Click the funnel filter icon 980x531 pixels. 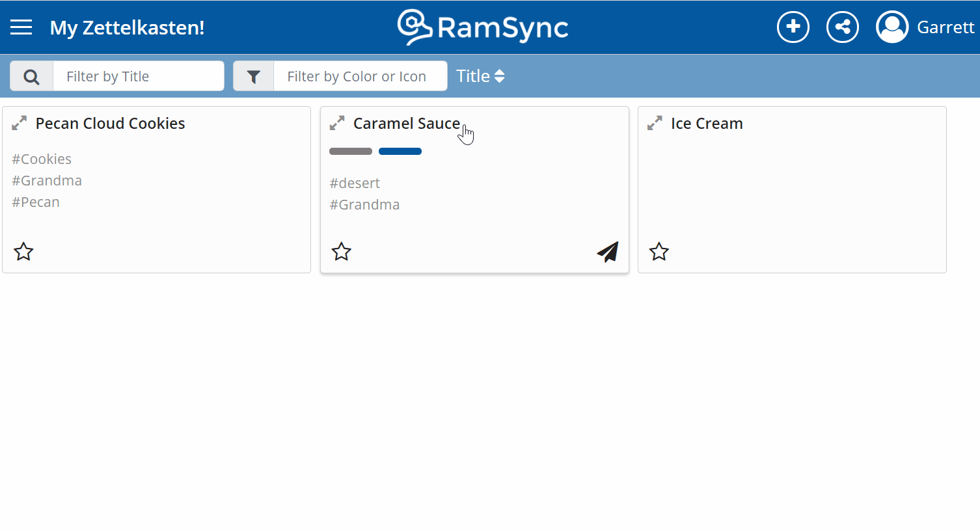coord(254,76)
